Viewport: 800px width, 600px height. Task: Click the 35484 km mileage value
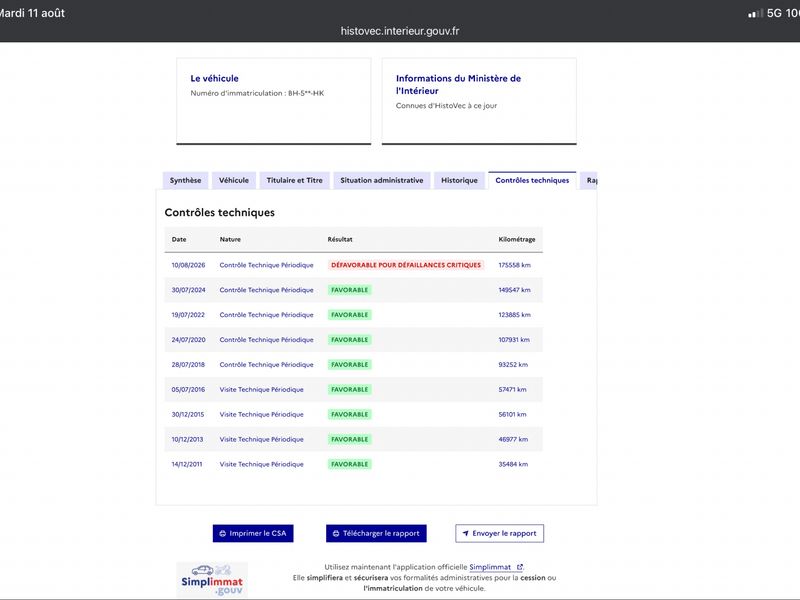[513, 464]
